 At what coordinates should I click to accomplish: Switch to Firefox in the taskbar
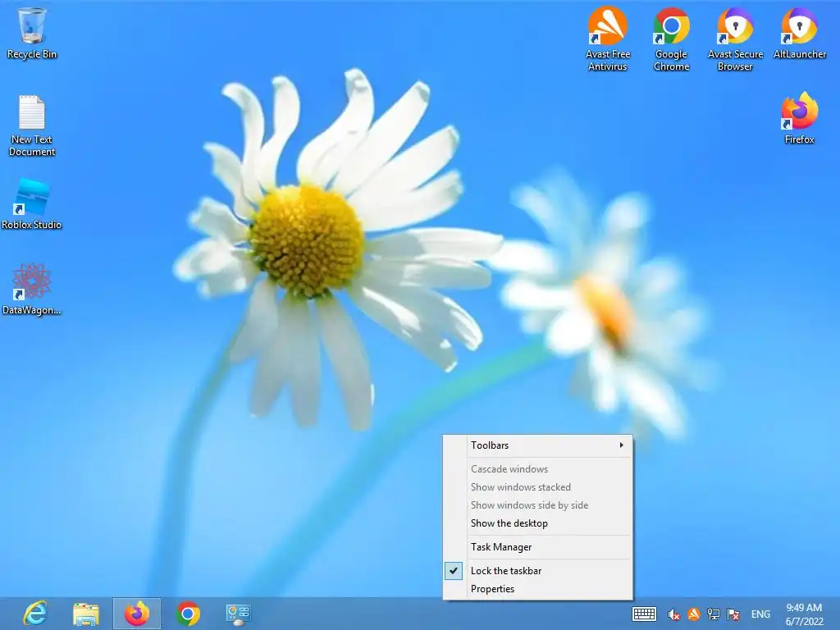(x=137, y=614)
